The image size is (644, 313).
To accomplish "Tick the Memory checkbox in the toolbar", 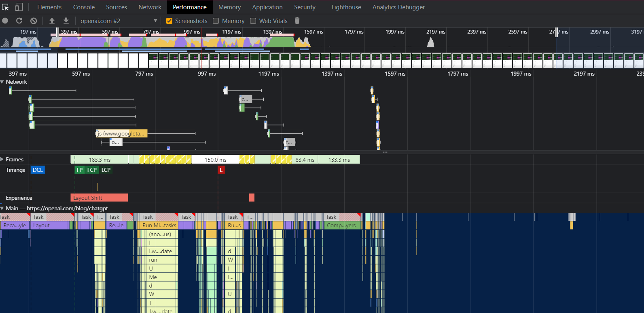I will [x=216, y=21].
